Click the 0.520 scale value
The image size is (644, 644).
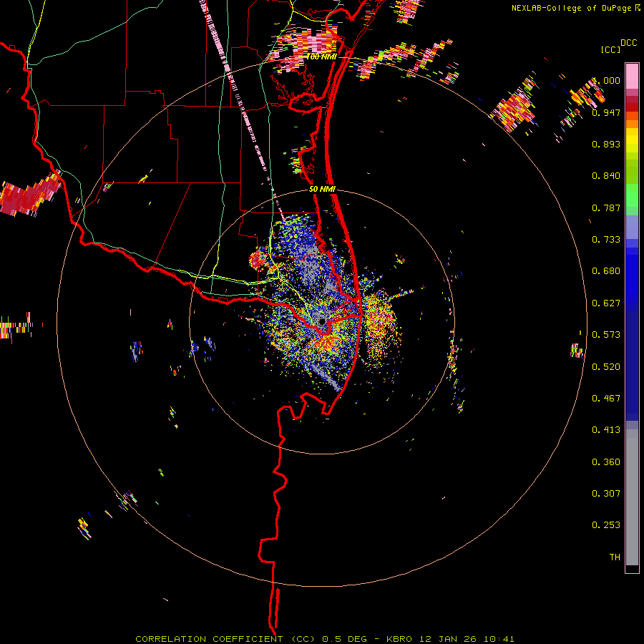[x=606, y=367]
